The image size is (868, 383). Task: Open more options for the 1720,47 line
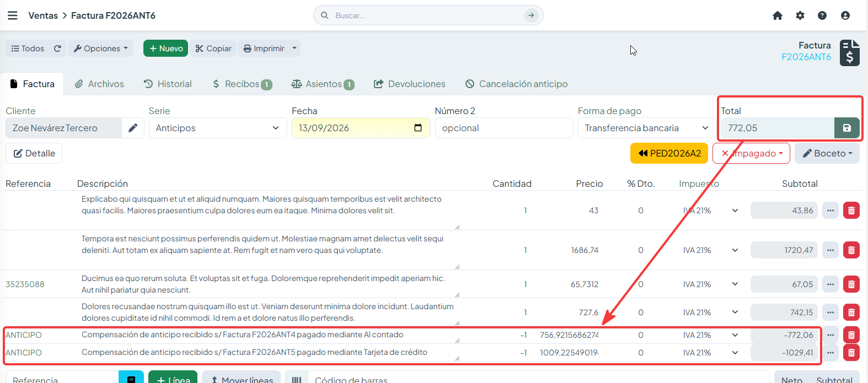pos(831,250)
